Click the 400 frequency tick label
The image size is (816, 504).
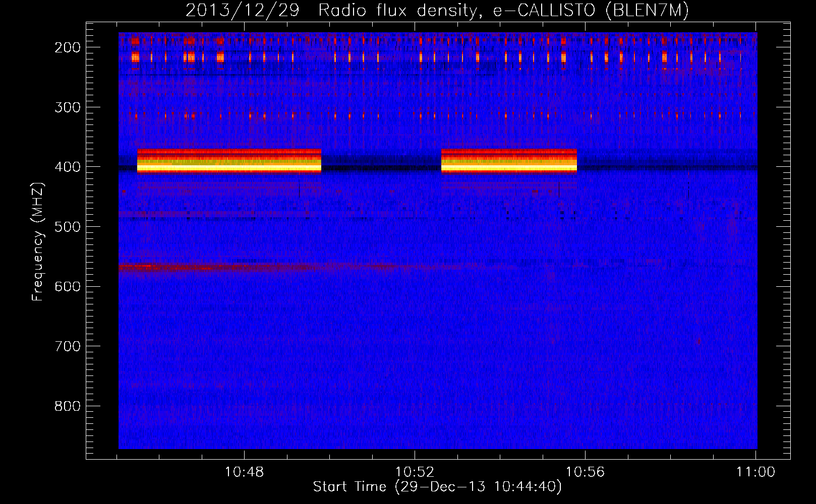[67, 167]
